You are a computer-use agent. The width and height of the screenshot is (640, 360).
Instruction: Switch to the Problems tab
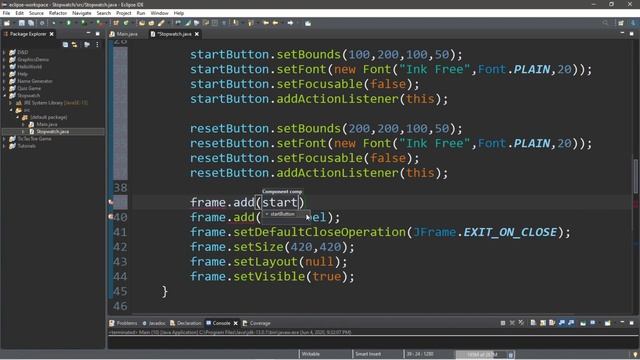pos(123,323)
